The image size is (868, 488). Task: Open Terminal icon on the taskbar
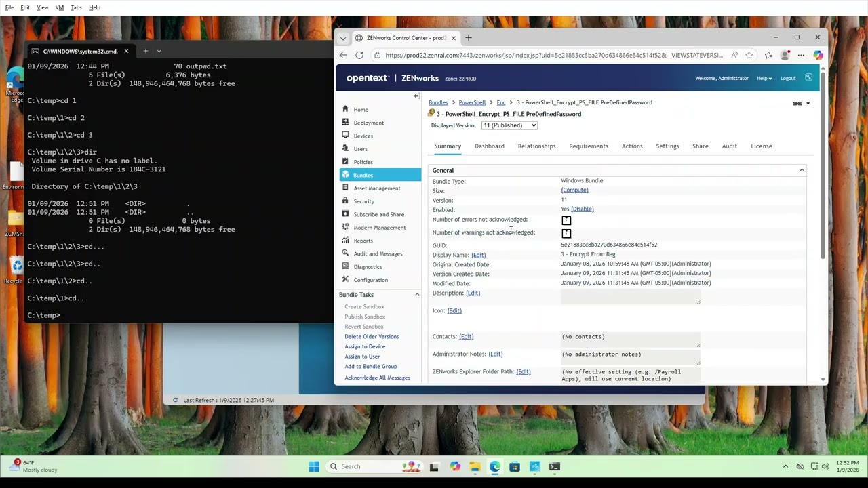[555, 466]
